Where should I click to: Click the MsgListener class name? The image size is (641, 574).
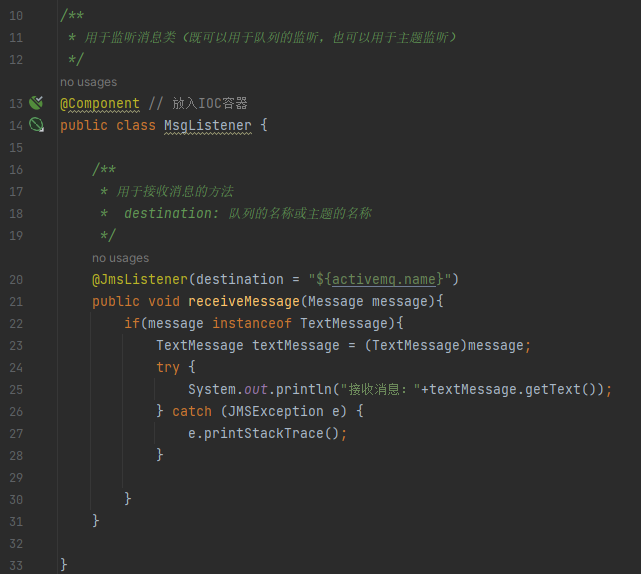coord(208,125)
